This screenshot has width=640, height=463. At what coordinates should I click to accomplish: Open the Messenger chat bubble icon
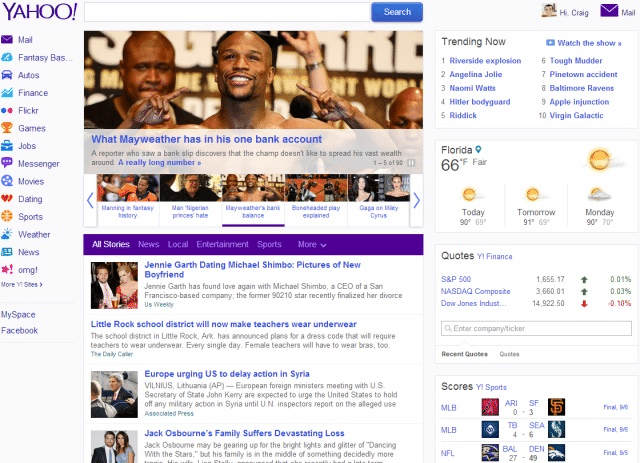7,163
